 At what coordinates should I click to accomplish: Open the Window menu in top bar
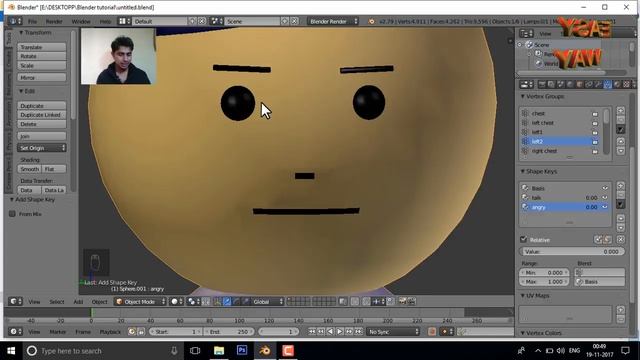(x=81, y=21)
